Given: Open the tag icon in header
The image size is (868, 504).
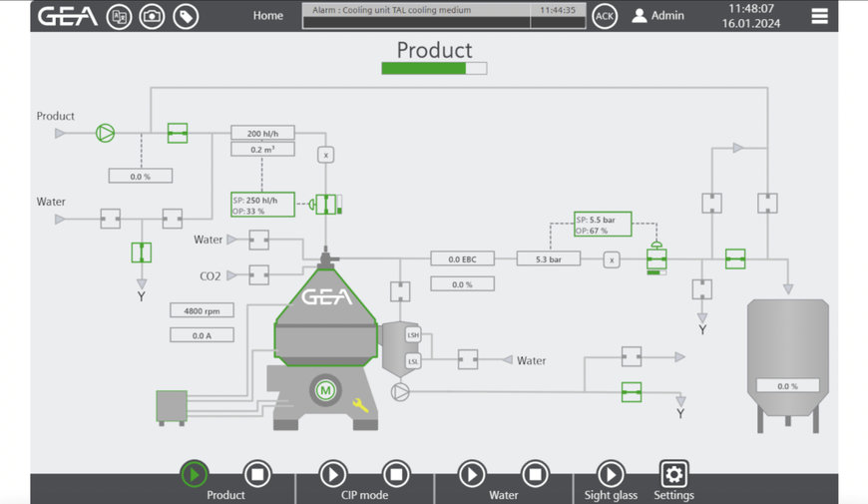Looking at the screenshot, I should 186,17.
